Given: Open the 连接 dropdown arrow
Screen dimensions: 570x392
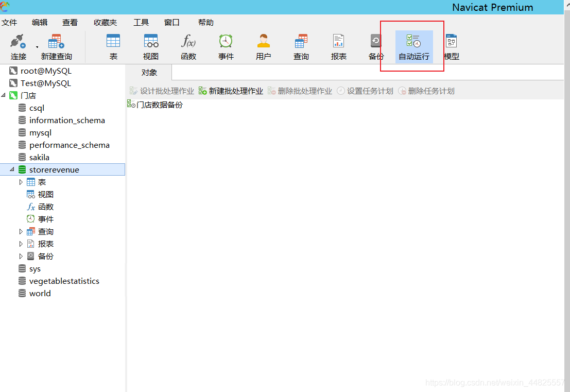Looking at the screenshot, I should [37, 47].
